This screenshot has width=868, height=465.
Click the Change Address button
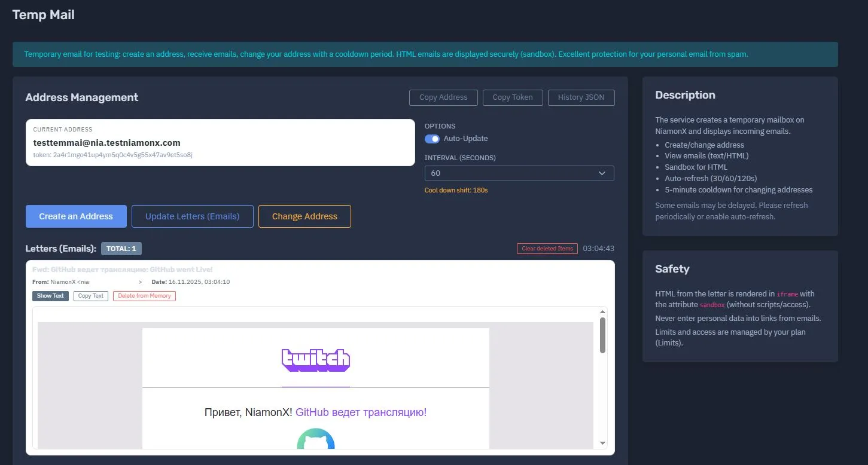[x=304, y=216]
